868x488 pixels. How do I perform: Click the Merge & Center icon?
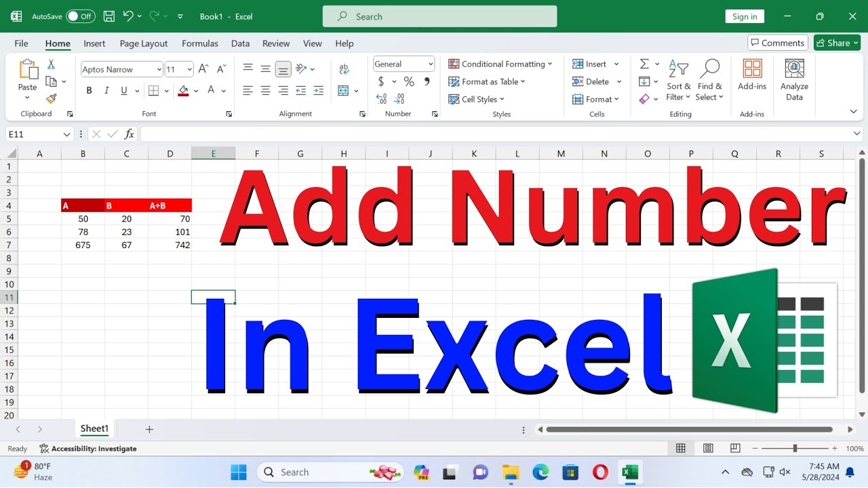coord(344,90)
